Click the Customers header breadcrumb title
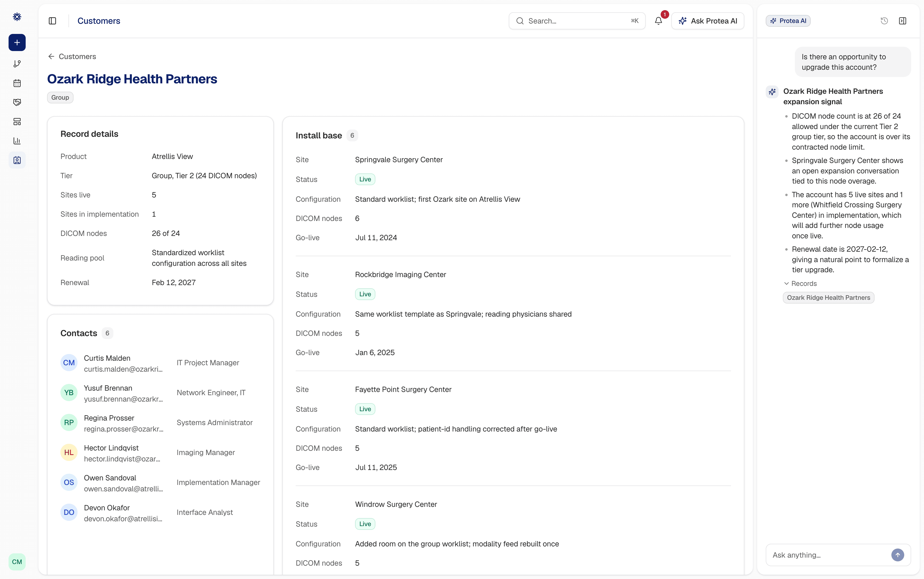The height and width of the screenshot is (579, 924). pyautogui.click(x=99, y=21)
